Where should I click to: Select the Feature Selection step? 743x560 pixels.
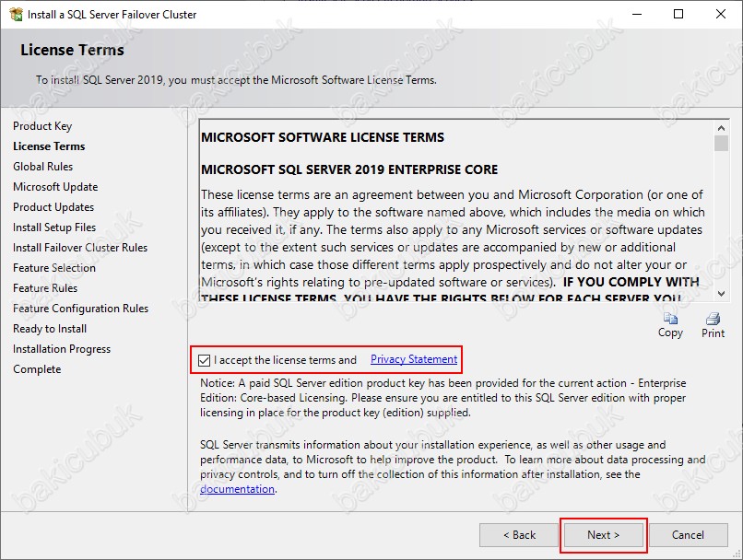(54, 268)
